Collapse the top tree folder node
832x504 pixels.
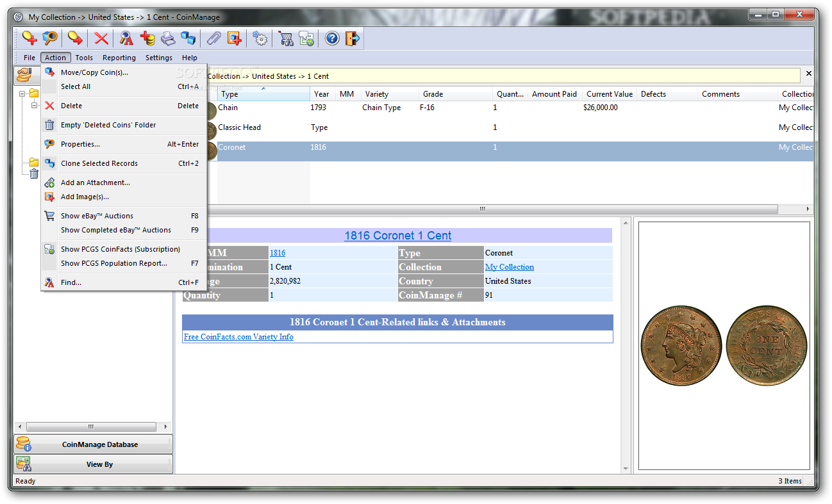coord(22,93)
